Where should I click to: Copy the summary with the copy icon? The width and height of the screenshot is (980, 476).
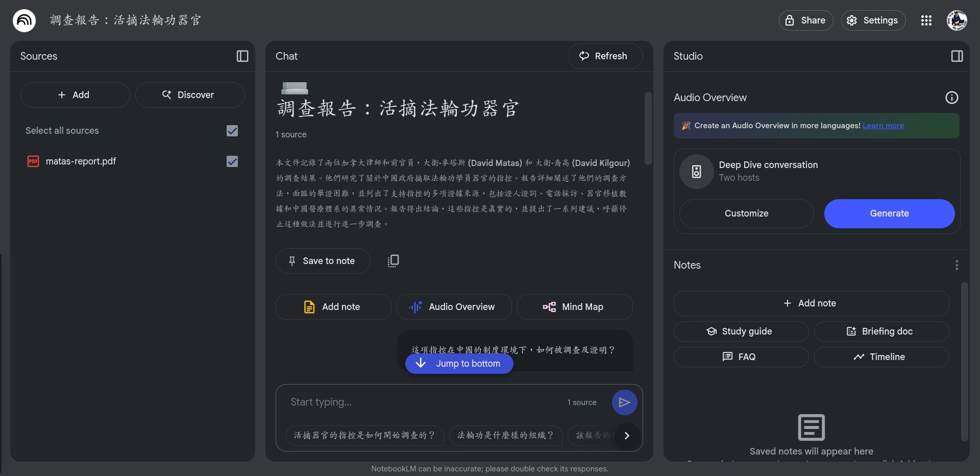(393, 261)
